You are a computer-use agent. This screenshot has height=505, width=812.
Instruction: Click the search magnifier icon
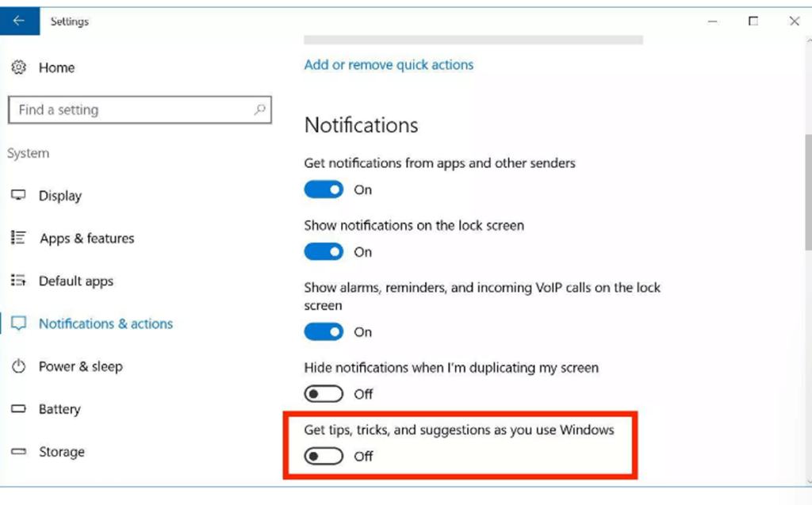pyautogui.click(x=259, y=109)
